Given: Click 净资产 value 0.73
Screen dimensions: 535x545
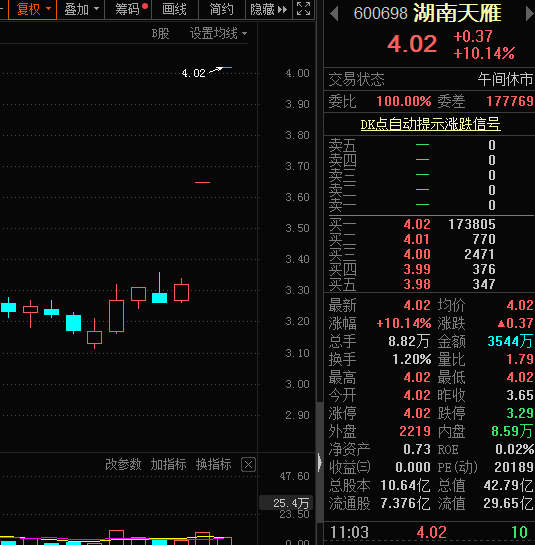Looking at the screenshot, I should (417, 449).
